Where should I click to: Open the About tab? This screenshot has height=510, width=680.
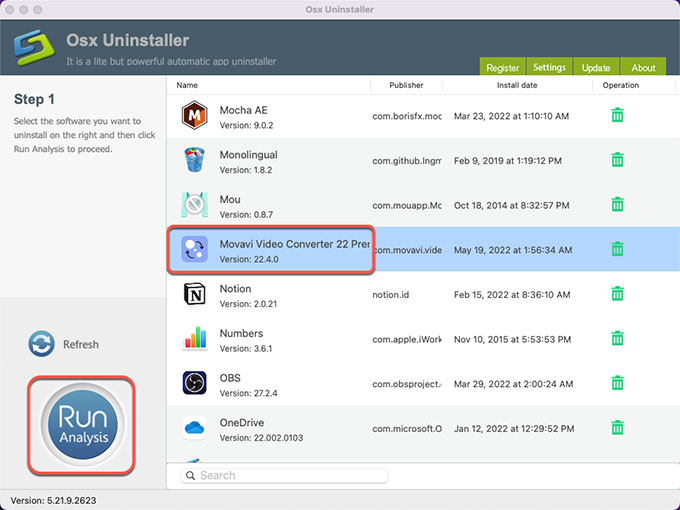643,66
